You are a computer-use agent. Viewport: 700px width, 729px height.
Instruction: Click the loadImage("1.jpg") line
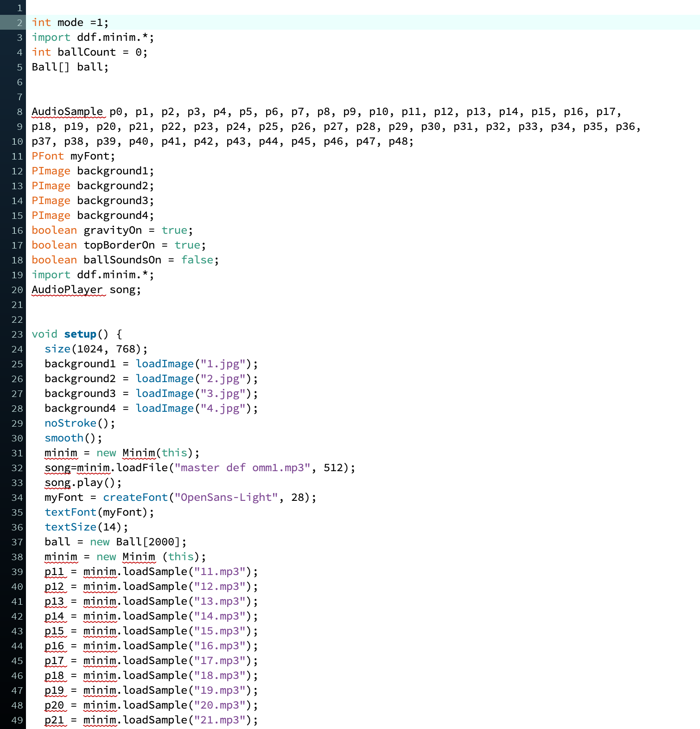(x=151, y=364)
